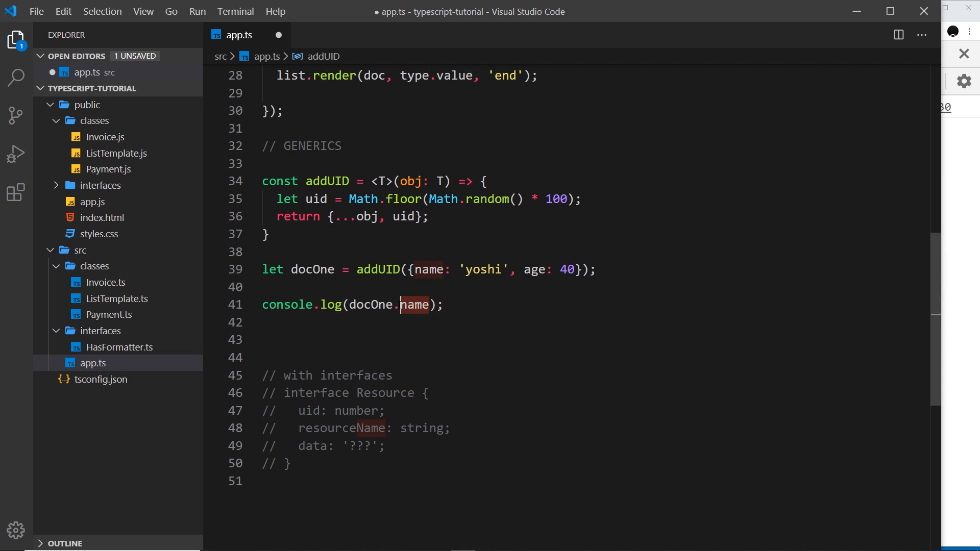Viewport: 980px width, 551px height.
Task: Open the editor More Actions menu
Action: [x=922, y=35]
